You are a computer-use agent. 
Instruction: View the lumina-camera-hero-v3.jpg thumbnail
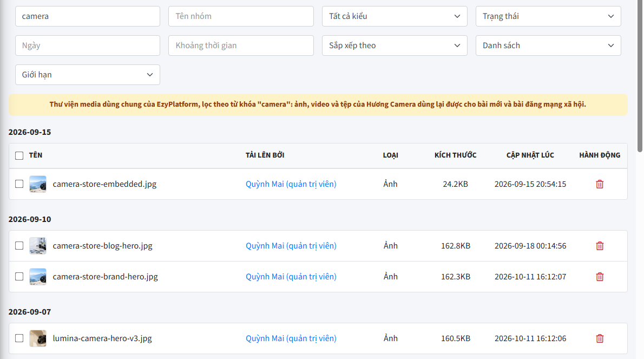[x=38, y=338]
